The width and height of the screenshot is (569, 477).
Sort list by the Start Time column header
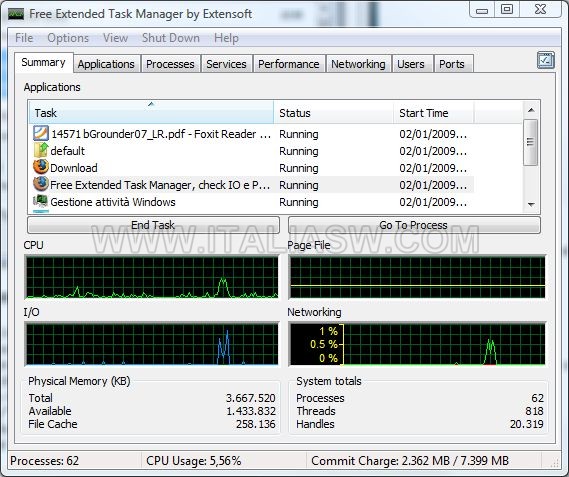[x=434, y=113]
